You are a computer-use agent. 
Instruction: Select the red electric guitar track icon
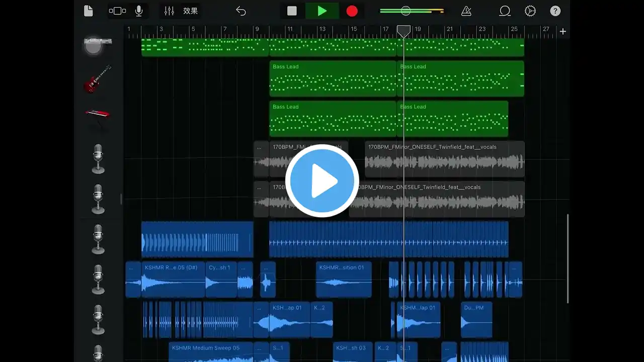tap(98, 78)
